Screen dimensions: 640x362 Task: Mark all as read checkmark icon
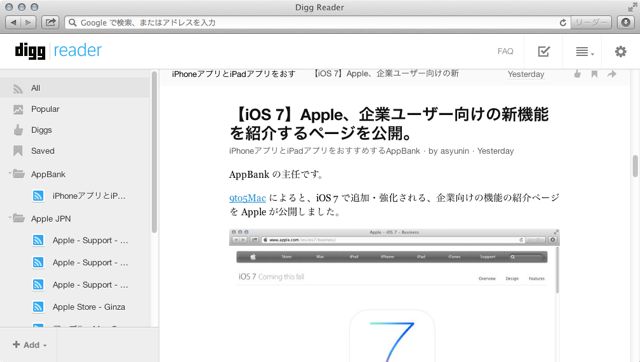[544, 51]
